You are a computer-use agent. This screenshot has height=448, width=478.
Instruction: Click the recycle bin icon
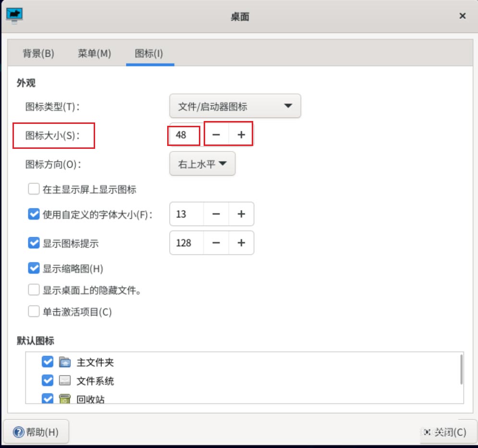pos(65,399)
